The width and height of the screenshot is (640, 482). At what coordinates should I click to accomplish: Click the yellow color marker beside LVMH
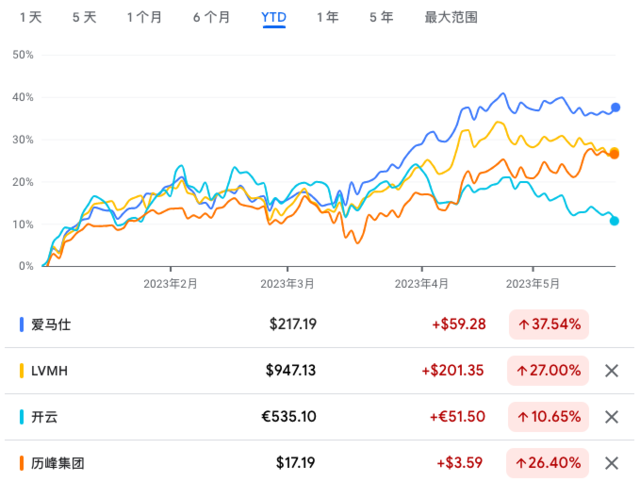point(22,371)
